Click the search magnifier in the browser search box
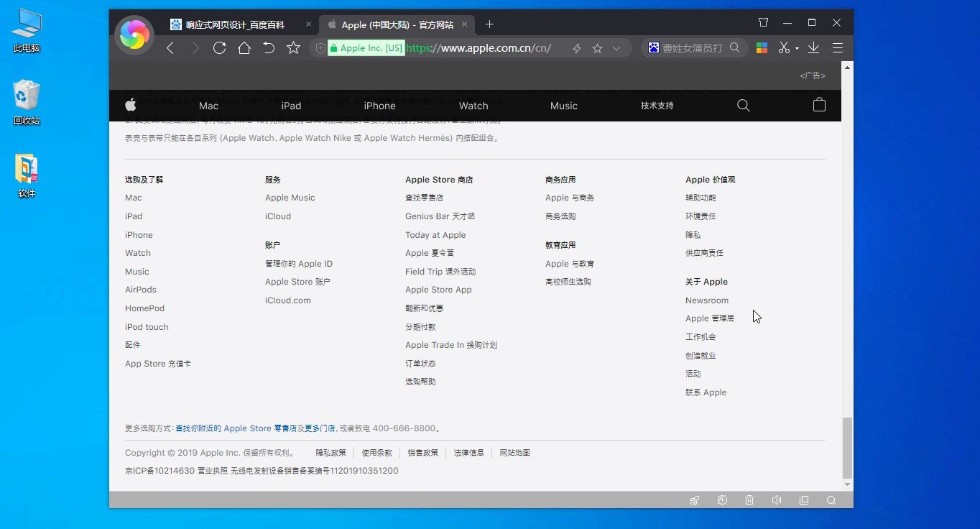 point(734,47)
